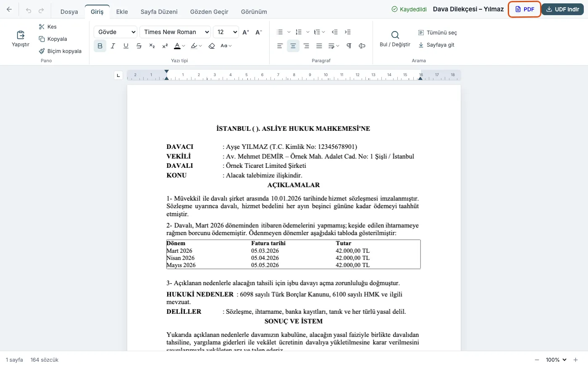Increase paragraph indent
588x368 pixels.
point(348,32)
